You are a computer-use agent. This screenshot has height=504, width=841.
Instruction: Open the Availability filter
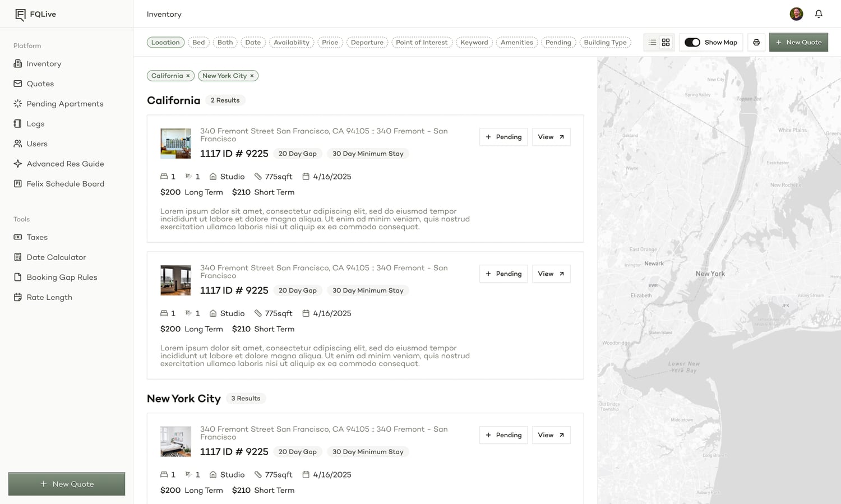292,43
